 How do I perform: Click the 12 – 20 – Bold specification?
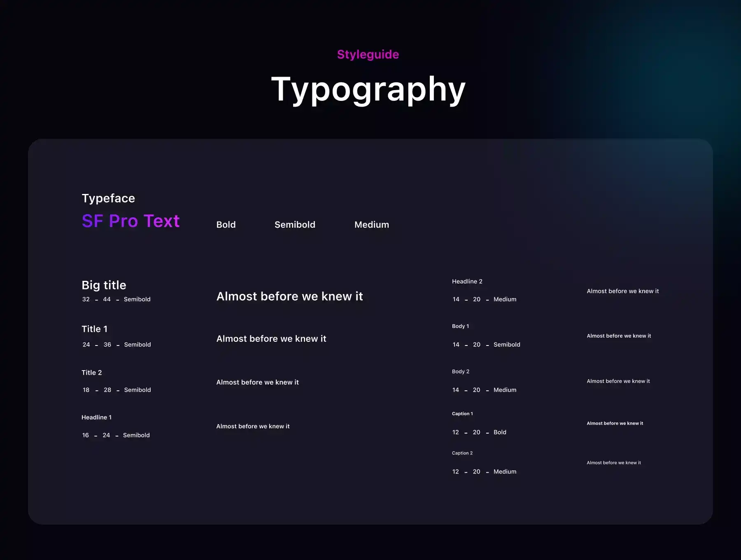(x=479, y=432)
